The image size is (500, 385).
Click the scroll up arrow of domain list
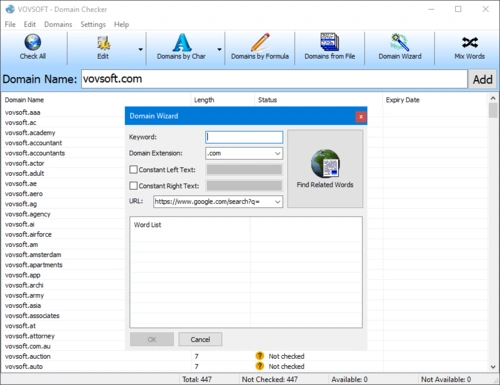click(493, 98)
